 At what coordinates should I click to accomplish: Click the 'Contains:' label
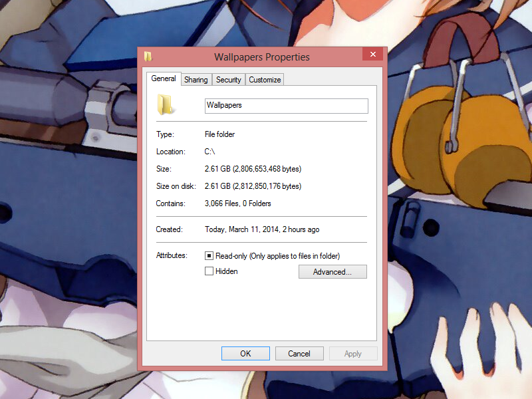coord(171,203)
